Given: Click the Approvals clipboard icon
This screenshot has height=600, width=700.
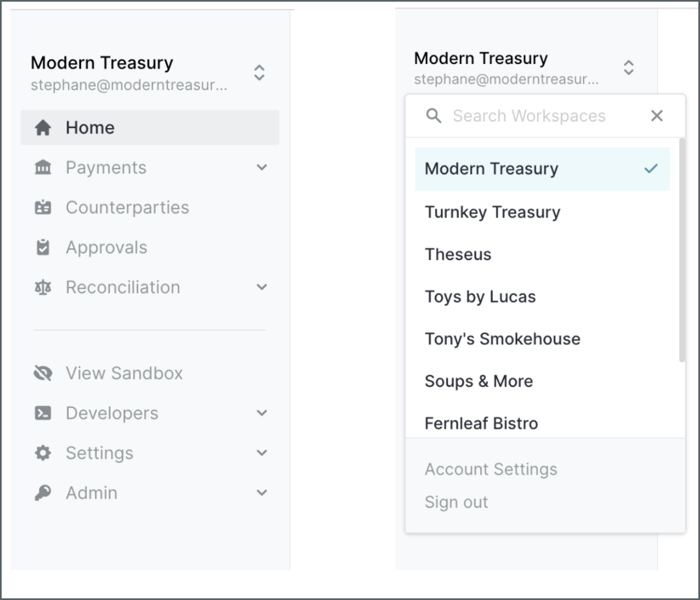Looking at the screenshot, I should click(x=43, y=247).
